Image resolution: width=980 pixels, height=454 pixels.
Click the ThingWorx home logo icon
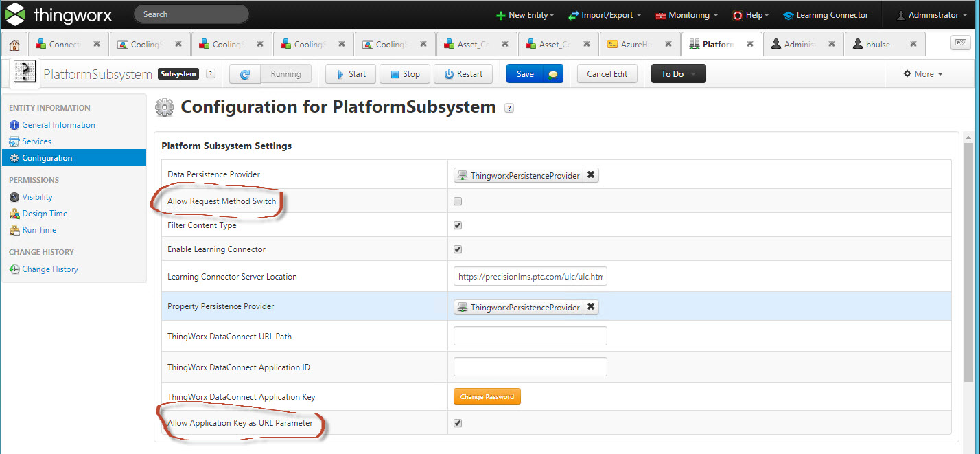click(x=16, y=14)
